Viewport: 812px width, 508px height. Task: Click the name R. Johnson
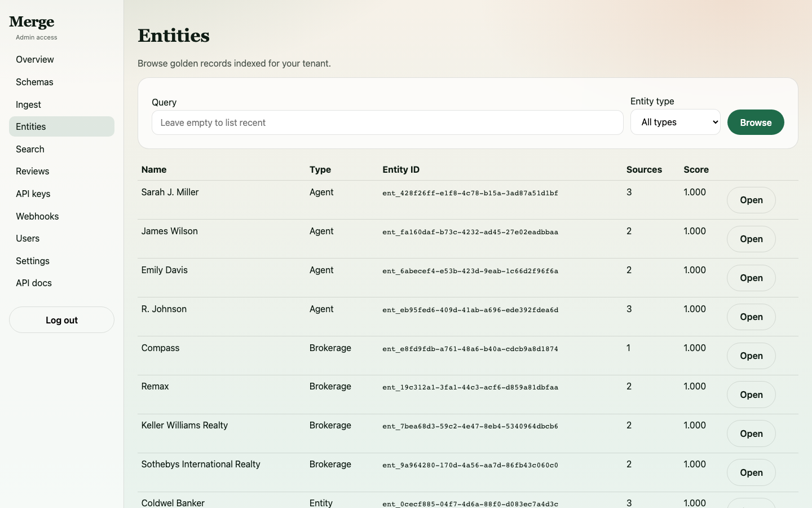[164, 309]
